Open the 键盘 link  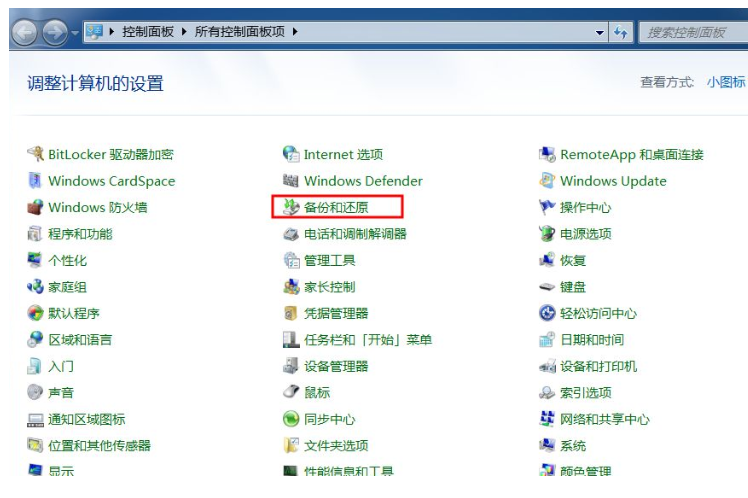click(572, 287)
